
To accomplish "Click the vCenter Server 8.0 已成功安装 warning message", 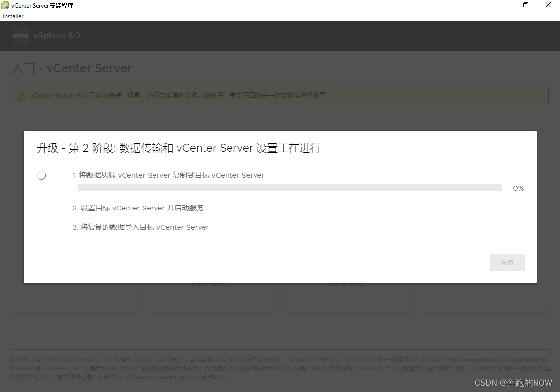I will (179, 95).
